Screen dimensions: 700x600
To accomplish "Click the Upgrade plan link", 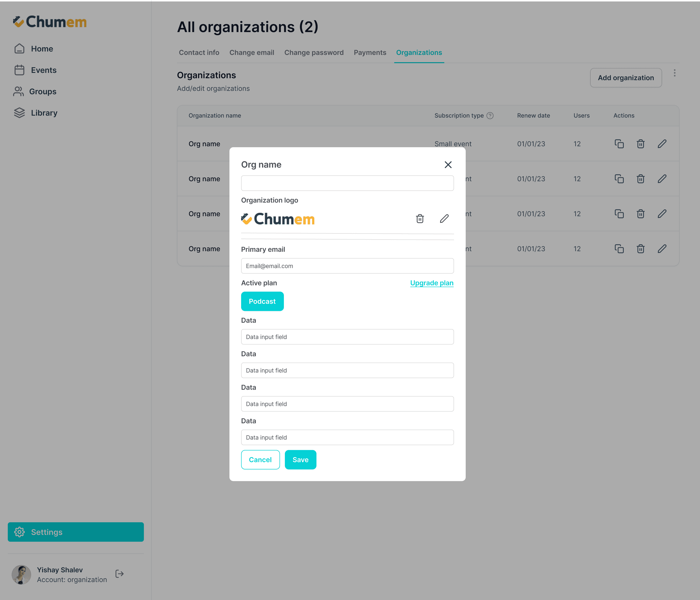I will (x=431, y=283).
